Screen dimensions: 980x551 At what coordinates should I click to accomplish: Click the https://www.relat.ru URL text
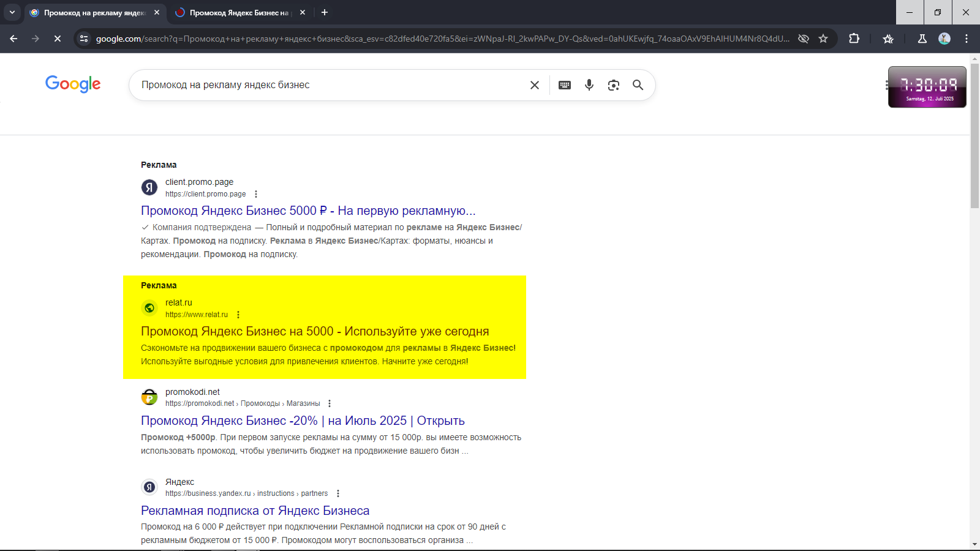coord(197,315)
